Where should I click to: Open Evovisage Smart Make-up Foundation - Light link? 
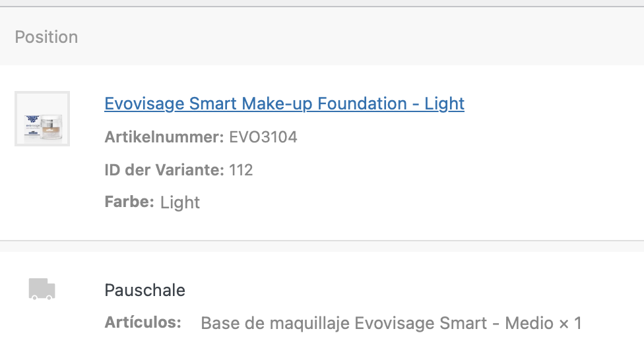coord(284,104)
